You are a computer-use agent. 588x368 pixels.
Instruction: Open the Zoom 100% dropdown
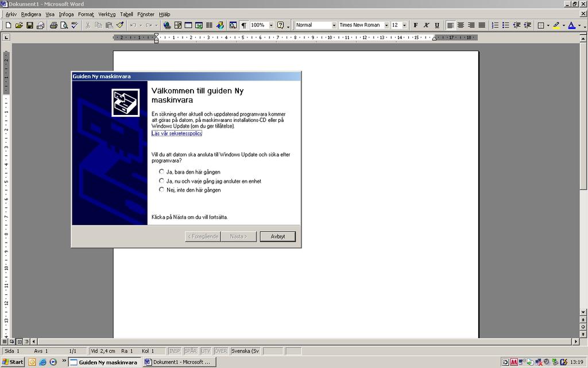pyautogui.click(x=271, y=25)
